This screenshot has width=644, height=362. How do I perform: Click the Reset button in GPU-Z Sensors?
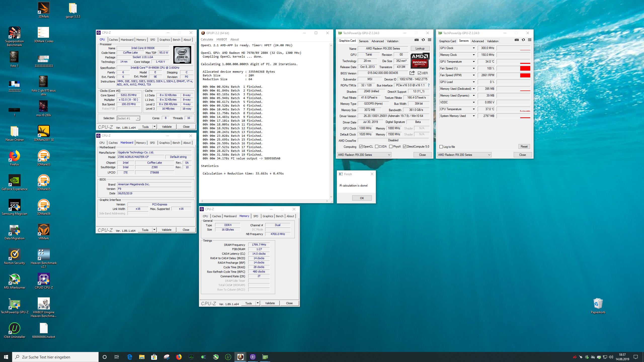pyautogui.click(x=524, y=147)
